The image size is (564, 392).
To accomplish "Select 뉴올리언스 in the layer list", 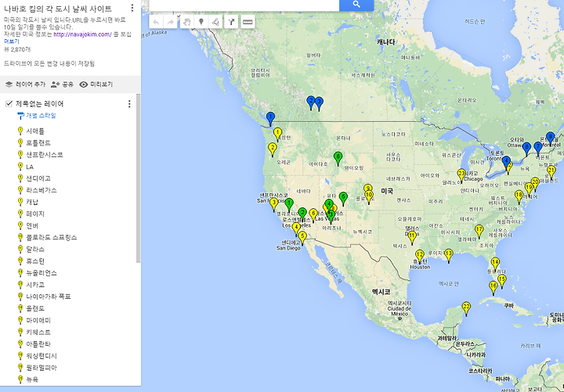I will 42,273.
